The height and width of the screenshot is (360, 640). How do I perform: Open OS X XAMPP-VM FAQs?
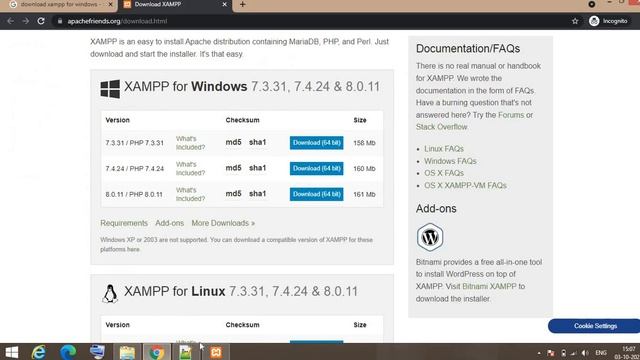465,185
